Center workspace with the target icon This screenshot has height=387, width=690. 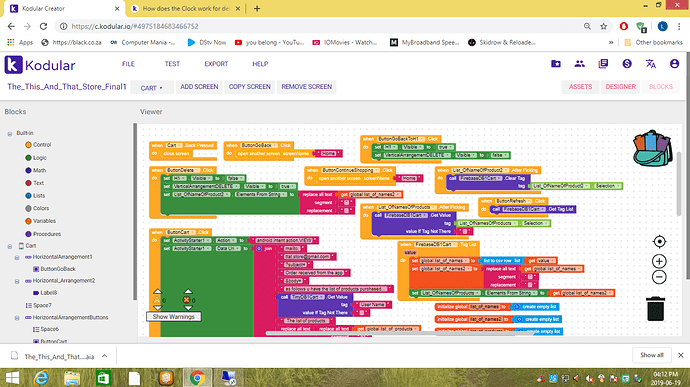click(659, 241)
